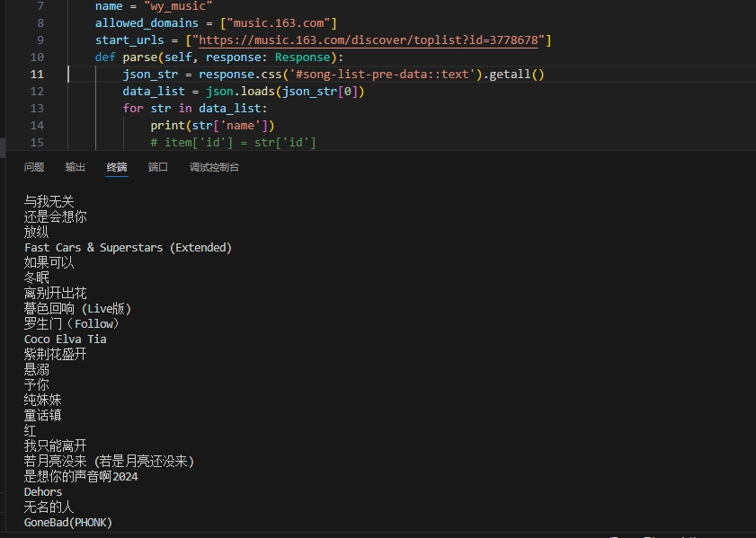Screen dimensions: 756x538
Task: Click terminal output 予你
Action: [36, 384]
